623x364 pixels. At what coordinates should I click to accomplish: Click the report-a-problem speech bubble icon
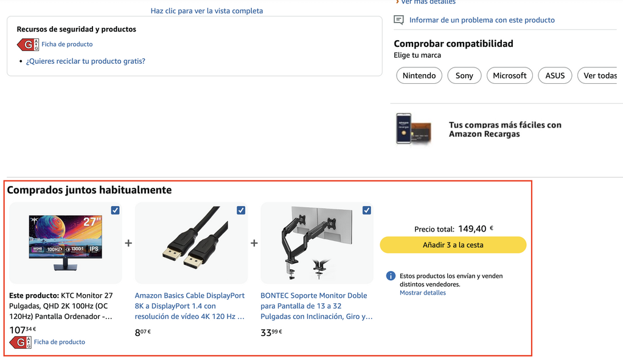[x=399, y=19]
